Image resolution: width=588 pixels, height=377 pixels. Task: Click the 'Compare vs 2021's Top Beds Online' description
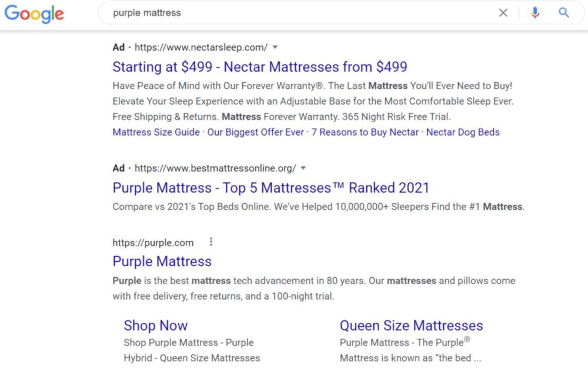(x=318, y=207)
